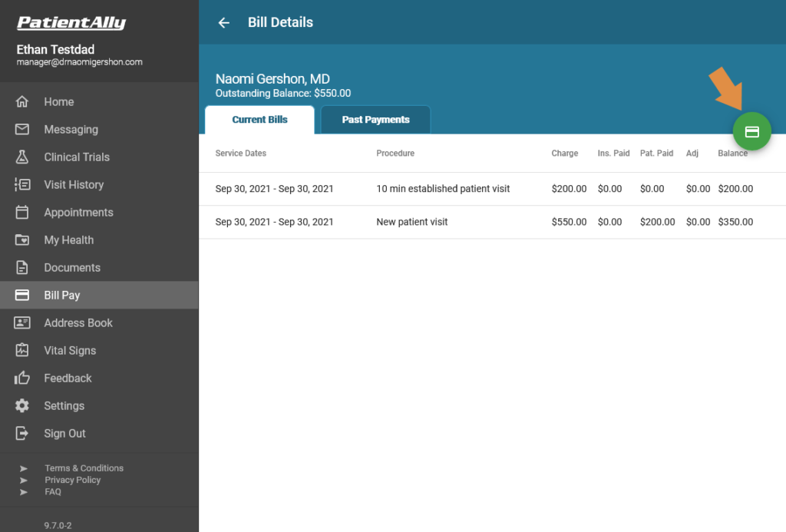Click the Home house icon
786x532 pixels.
(22, 102)
